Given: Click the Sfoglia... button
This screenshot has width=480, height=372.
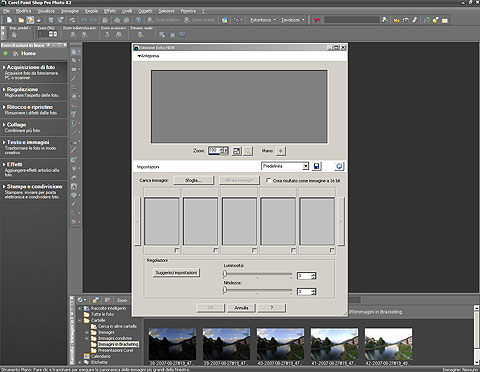Looking at the screenshot, I should coord(193,180).
